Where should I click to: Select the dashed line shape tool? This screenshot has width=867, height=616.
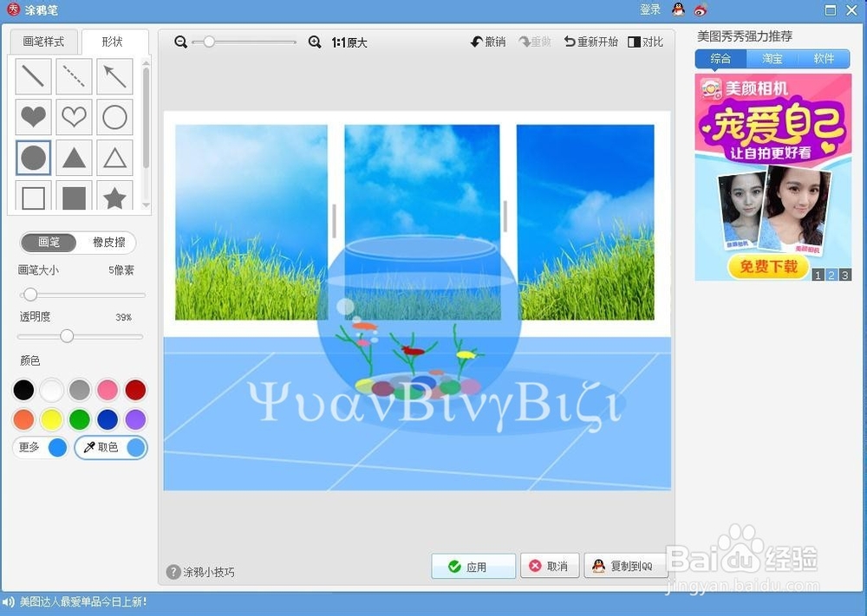74,76
